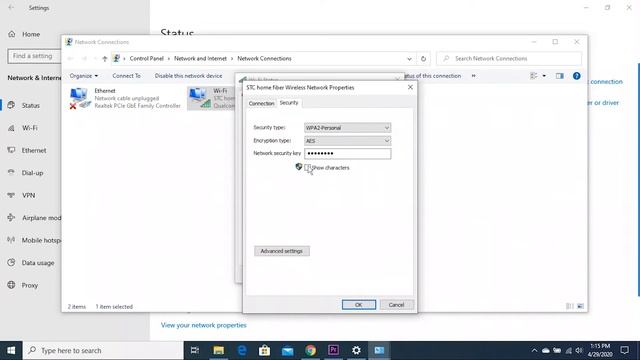Open Status in Settings sidebar
This screenshot has height=360, width=640.
(31, 105)
